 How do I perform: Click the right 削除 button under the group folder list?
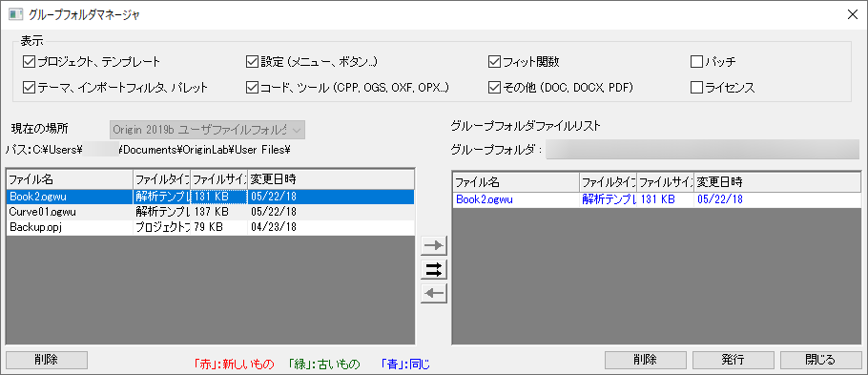coord(646,360)
